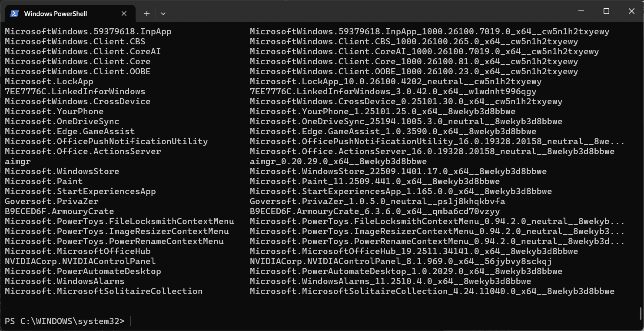
Task: Maximize the terminal window
Action: coord(606,11)
